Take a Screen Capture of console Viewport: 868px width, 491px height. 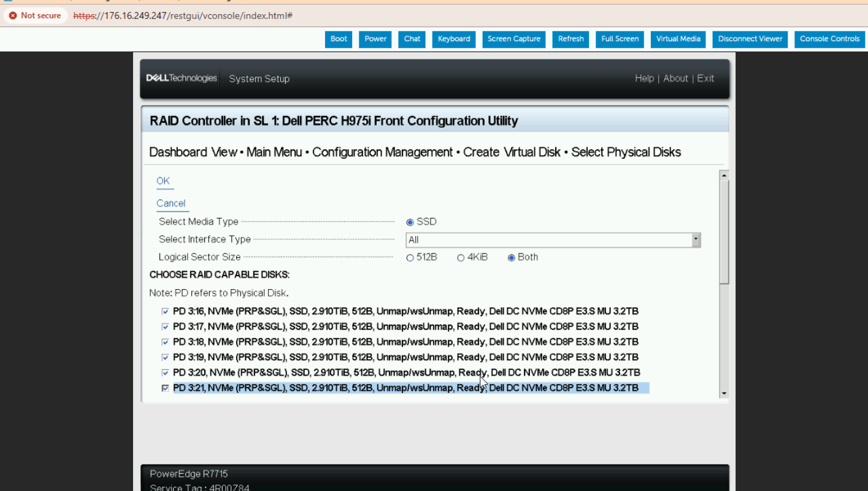513,39
